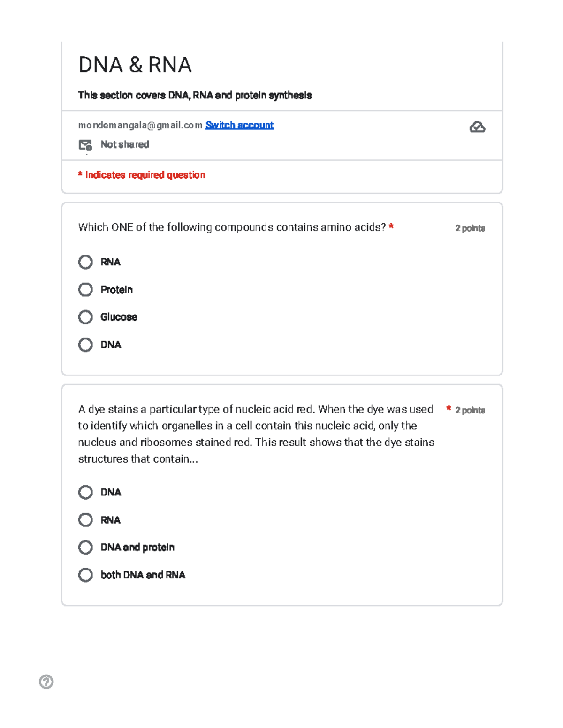Viewport: 563px width, 728px height.
Task: Choose the both DNA and RNA option
Action: 85,575
